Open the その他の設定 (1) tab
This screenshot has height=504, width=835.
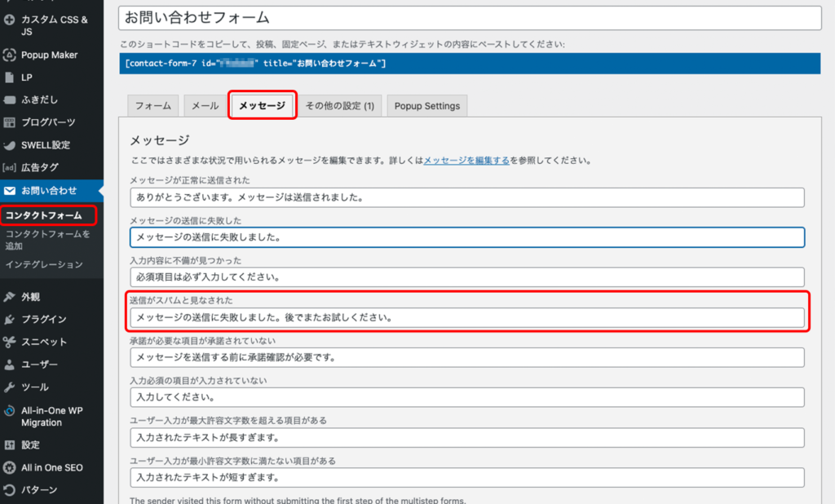coord(339,106)
